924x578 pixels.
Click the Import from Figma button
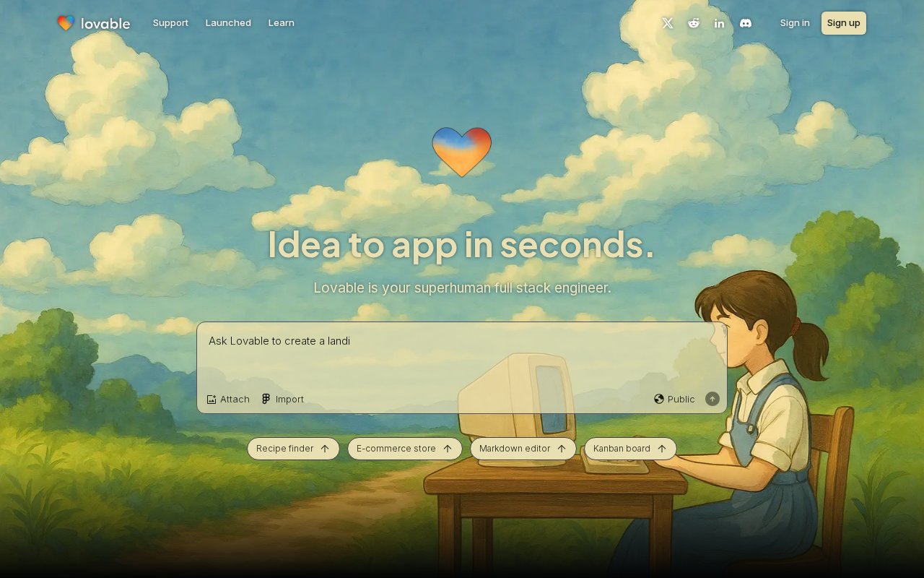tap(283, 399)
